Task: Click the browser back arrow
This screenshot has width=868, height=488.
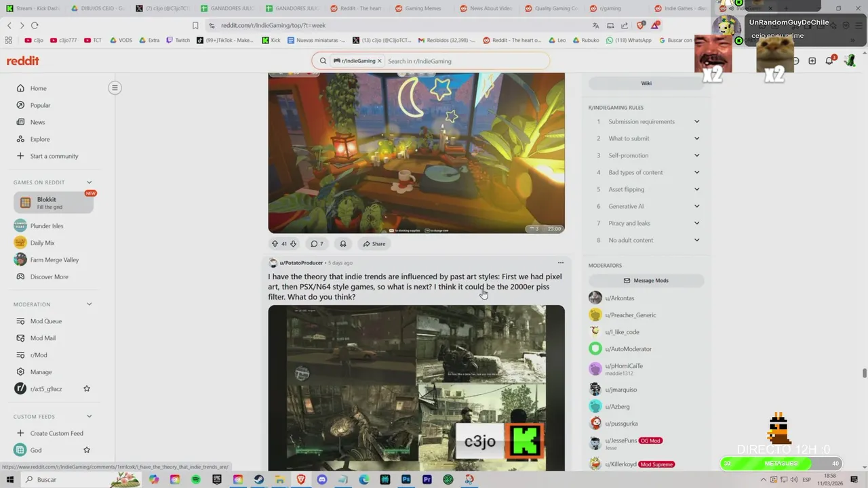Action: (x=9, y=25)
